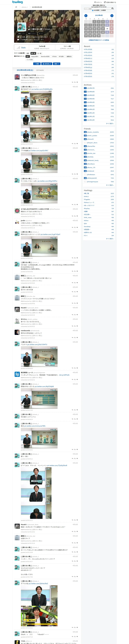Toggle the RTを除く filter
Image resolution: width=129 pixels, height=644 pixels.
(62, 56)
